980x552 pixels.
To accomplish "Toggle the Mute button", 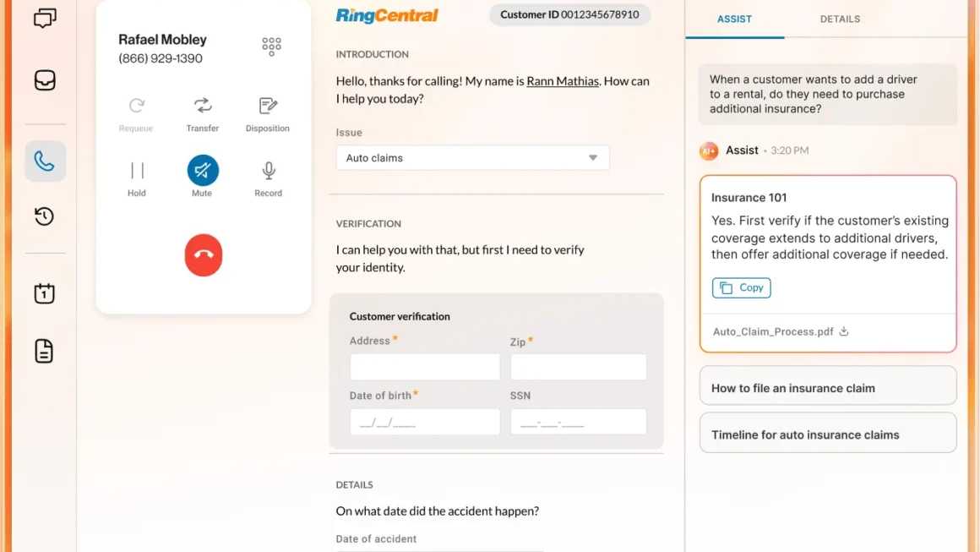I will 203,171.
